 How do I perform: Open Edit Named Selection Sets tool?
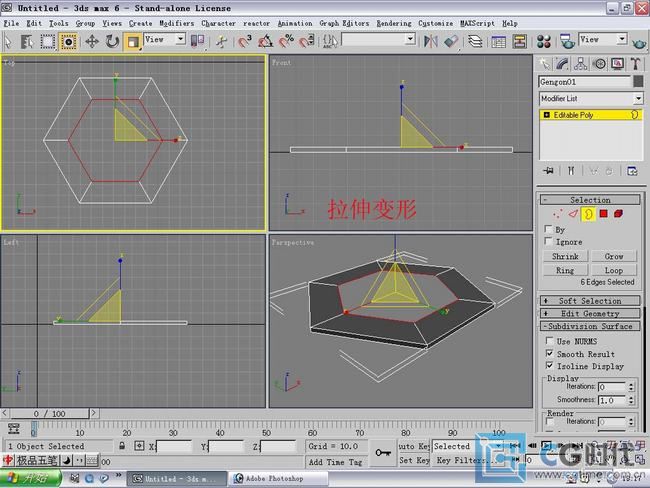tap(330, 41)
